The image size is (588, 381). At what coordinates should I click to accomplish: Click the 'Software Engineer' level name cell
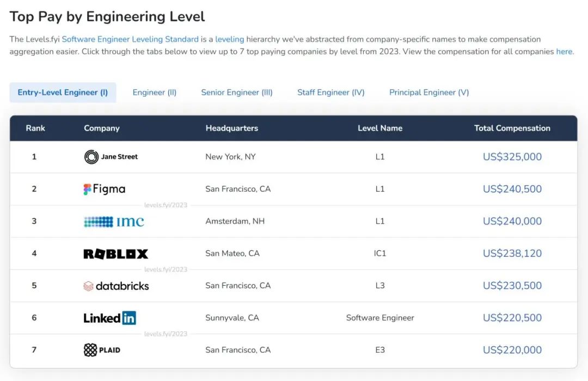(x=380, y=318)
